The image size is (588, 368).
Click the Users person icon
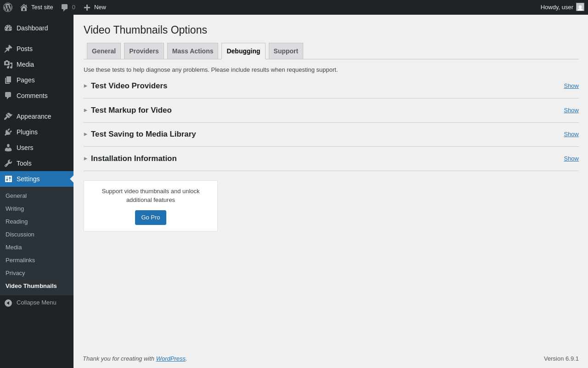click(x=8, y=148)
